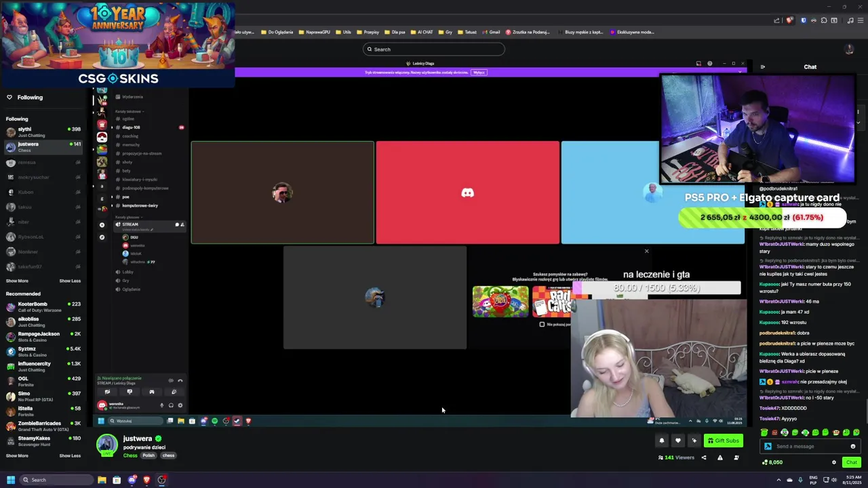Open Microsoft Store from taskbar
Viewport: 868px width, 488px height.
coord(117,480)
